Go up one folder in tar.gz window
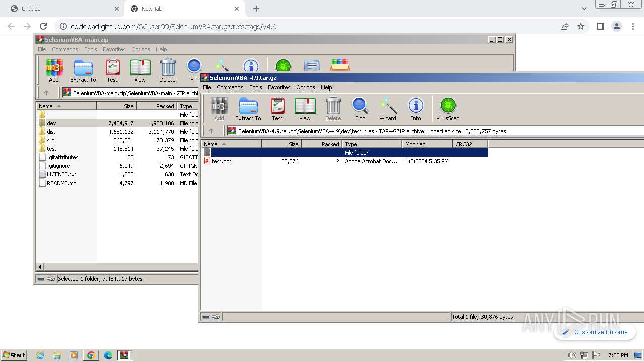This screenshot has height=362, width=644. point(211,131)
